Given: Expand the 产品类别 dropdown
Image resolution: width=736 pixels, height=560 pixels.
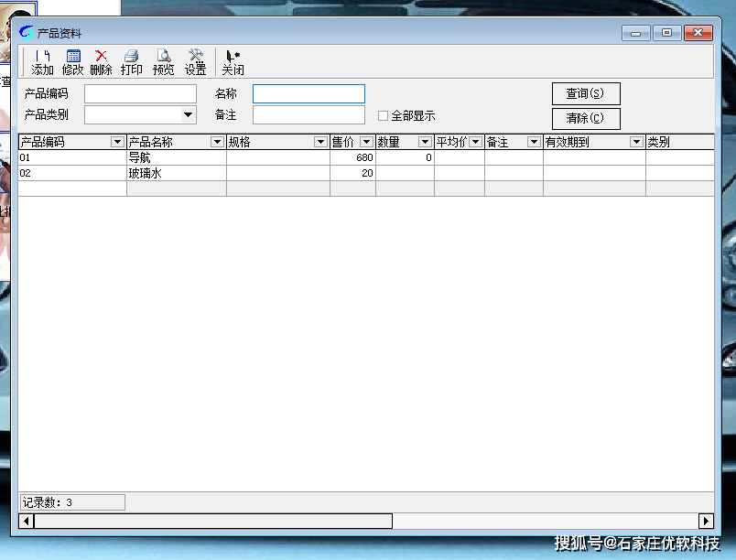Looking at the screenshot, I should pyautogui.click(x=188, y=115).
